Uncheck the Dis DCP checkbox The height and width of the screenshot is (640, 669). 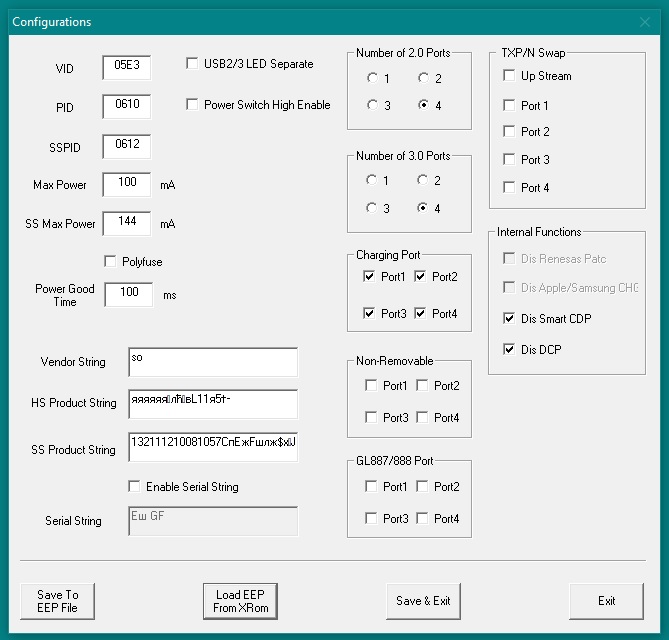click(x=510, y=349)
